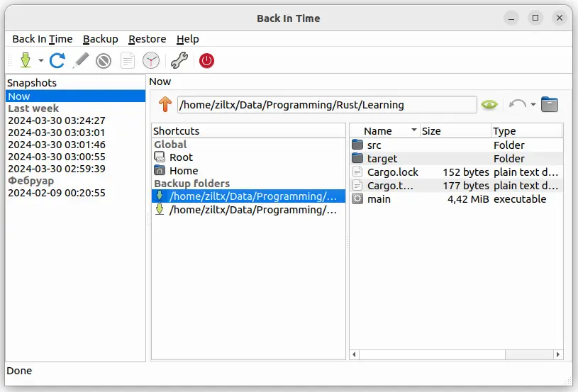Toggle show hidden files eye icon

tap(489, 105)
